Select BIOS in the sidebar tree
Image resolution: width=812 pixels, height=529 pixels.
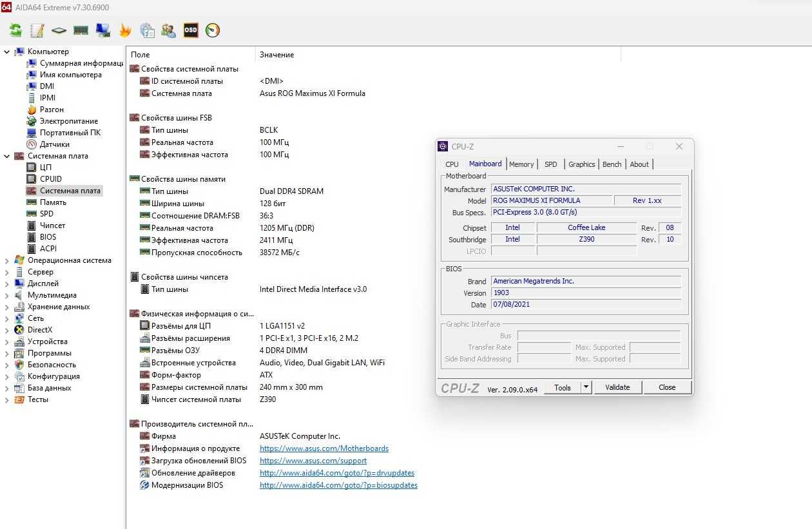pos(48,237)
